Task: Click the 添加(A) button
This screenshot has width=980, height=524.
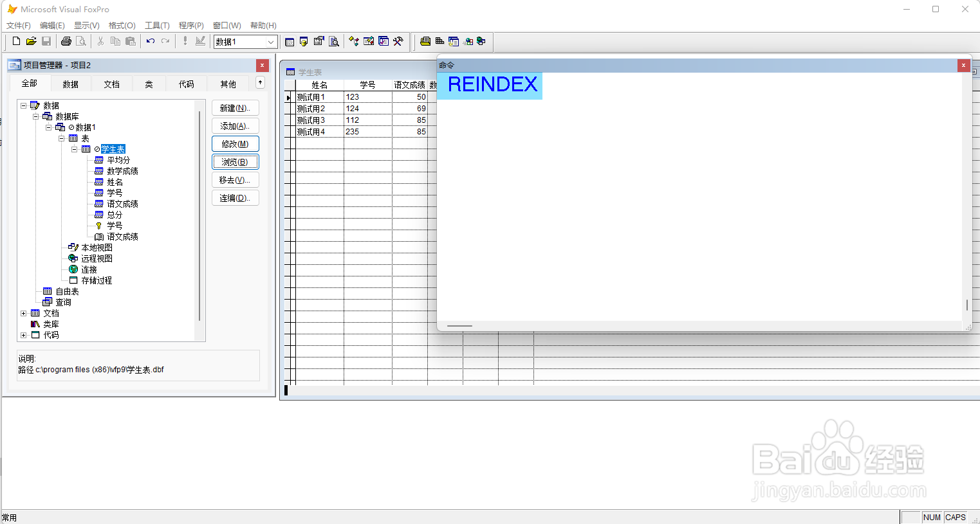Action: pos(236,126)
